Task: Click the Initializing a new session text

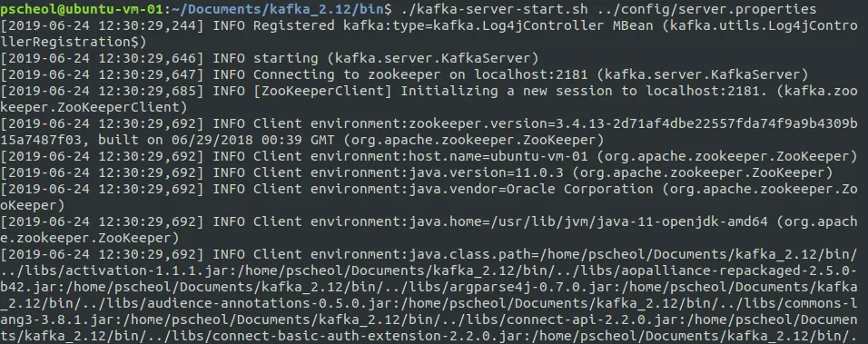Action: click(x=507, y=91)
